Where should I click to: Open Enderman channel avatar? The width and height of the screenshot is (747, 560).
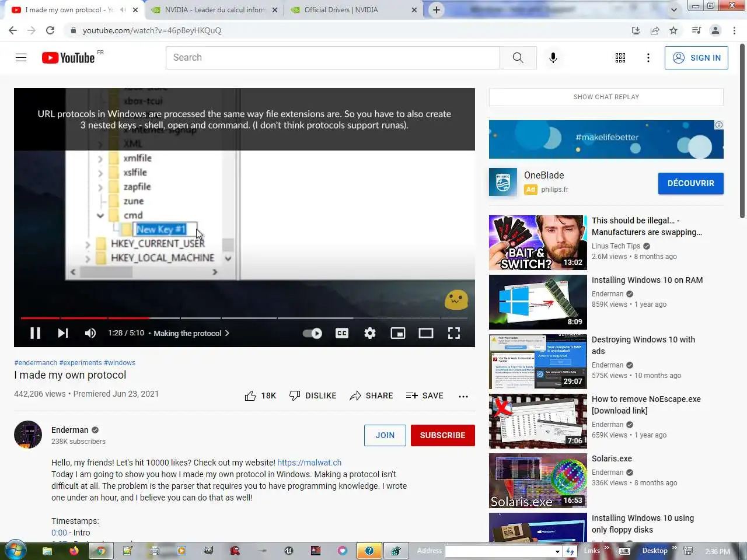[28, 435]
